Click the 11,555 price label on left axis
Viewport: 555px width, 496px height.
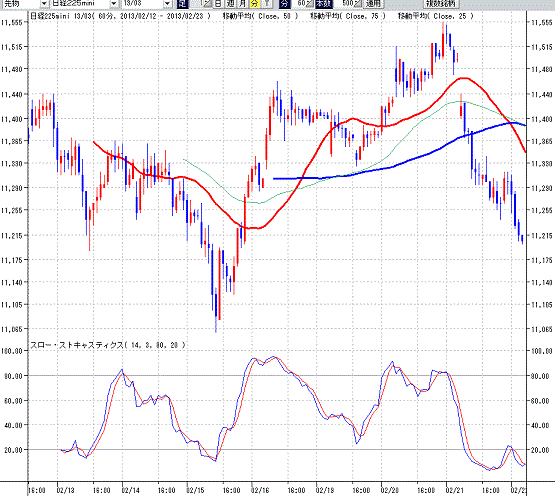point(12,22)
